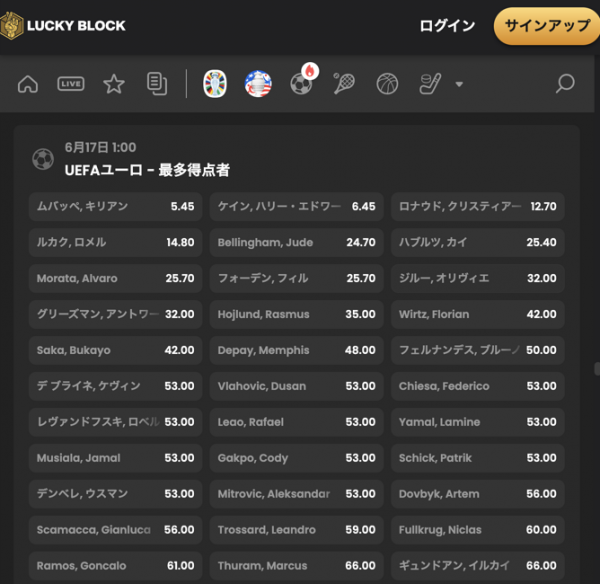Click the ログイン button
The height and width of the screenshot is (584, 600).
(x=447, y=26)
